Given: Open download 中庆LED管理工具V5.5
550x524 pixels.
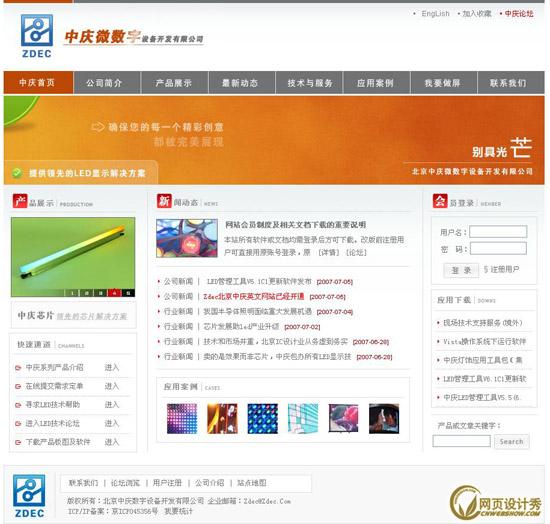Looking at the screenshot, I should point(482,397).
